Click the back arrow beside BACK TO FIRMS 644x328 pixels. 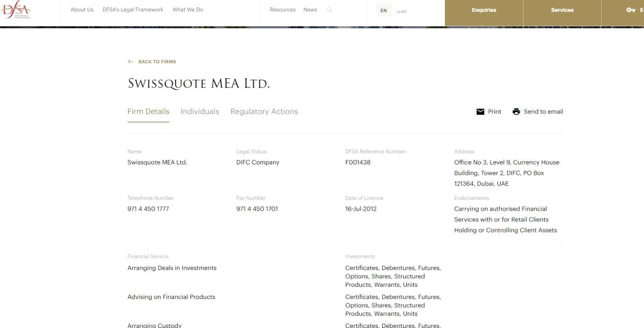(x=130, y=62)
